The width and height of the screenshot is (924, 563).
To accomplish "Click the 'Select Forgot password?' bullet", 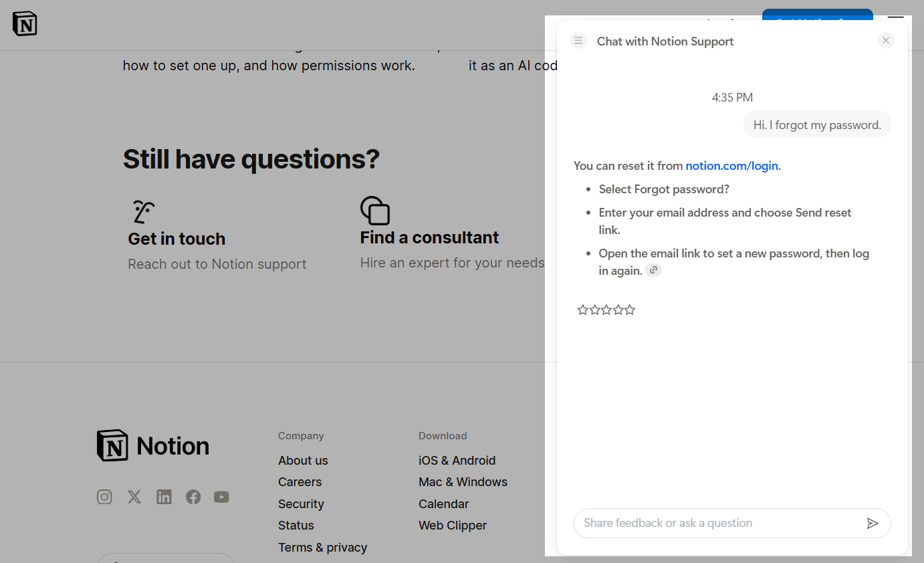I will click(664, 189).
